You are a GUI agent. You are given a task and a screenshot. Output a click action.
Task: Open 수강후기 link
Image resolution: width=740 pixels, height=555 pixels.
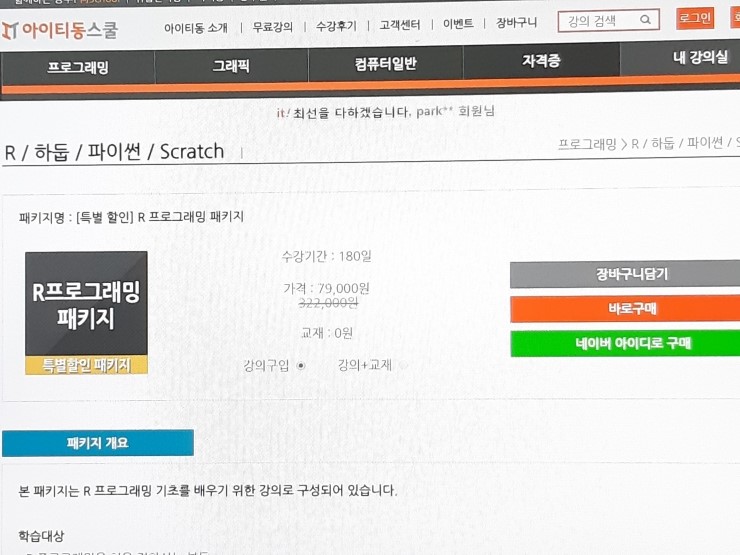(x=336, y=25)
